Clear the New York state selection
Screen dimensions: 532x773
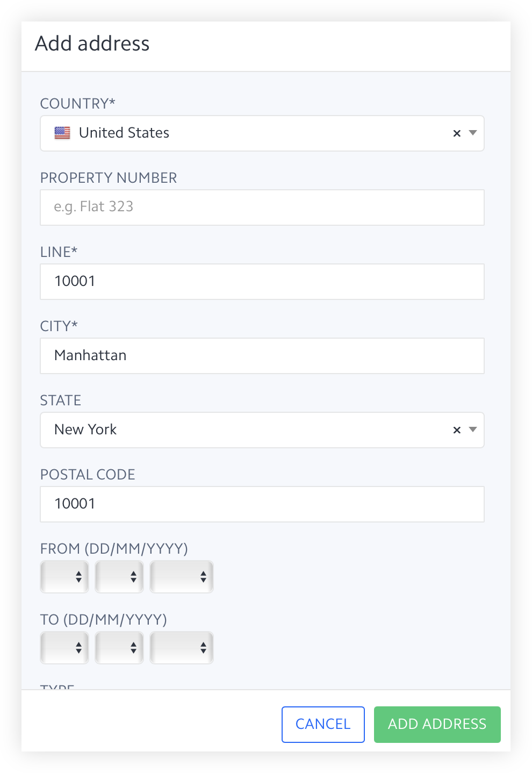pos(457,430)
